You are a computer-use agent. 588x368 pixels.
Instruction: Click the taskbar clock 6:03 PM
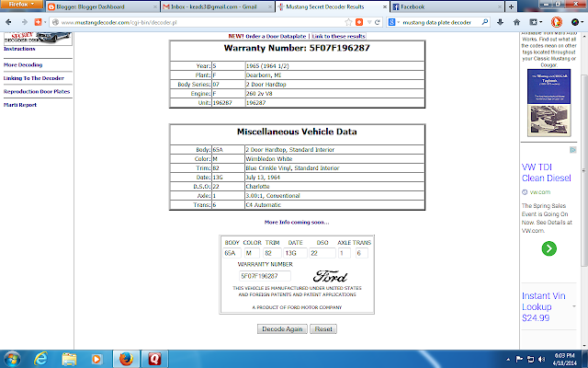click(565, 360)
